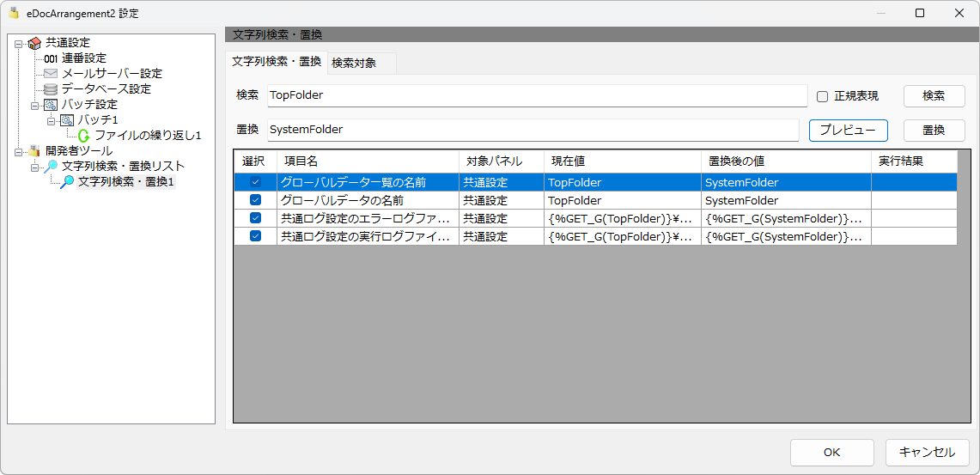The width and height of the screenshot is (980, 475).
Task: Click the 置換 button
Action: coord(934,131)
